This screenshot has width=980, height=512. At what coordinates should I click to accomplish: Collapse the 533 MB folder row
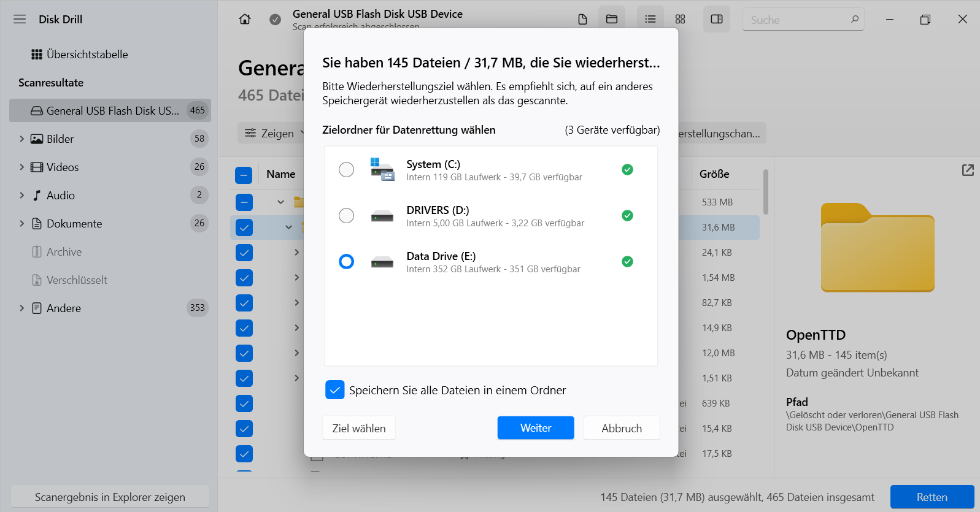tap(280, 202)
